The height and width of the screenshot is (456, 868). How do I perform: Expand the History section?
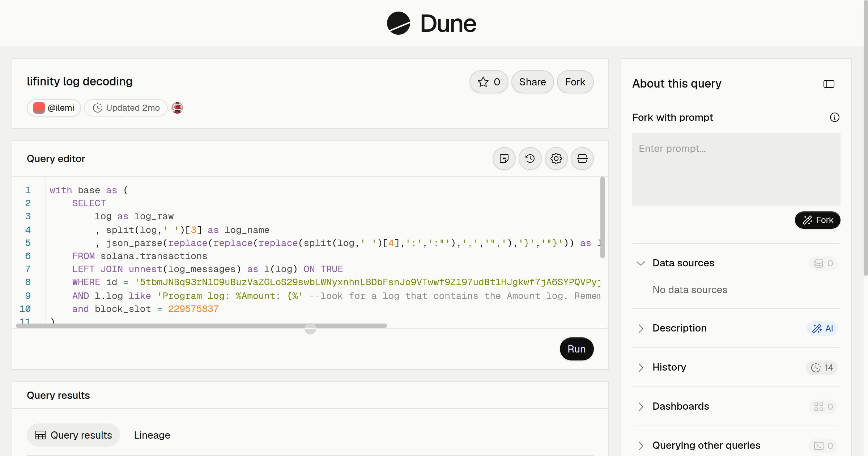coord(641,367)
